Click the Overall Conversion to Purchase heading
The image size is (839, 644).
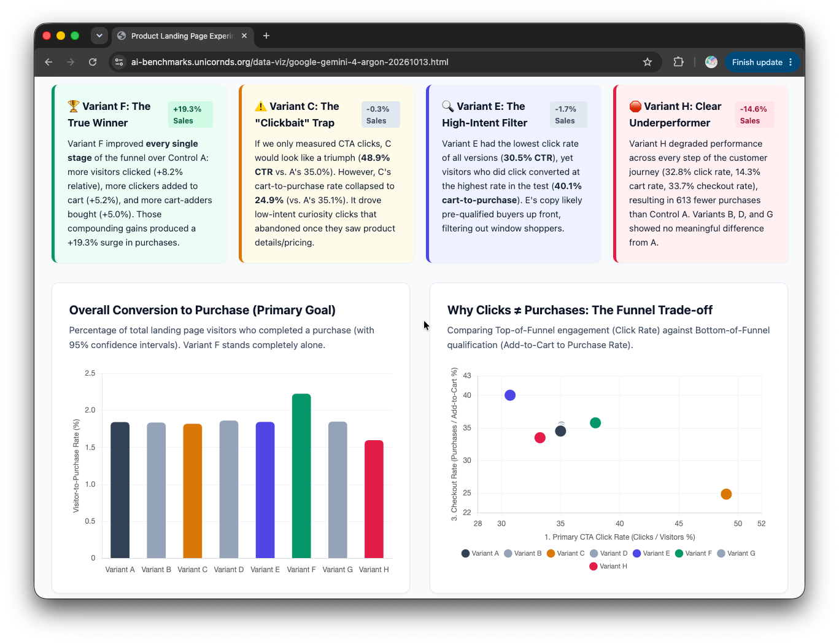(203, 310)
